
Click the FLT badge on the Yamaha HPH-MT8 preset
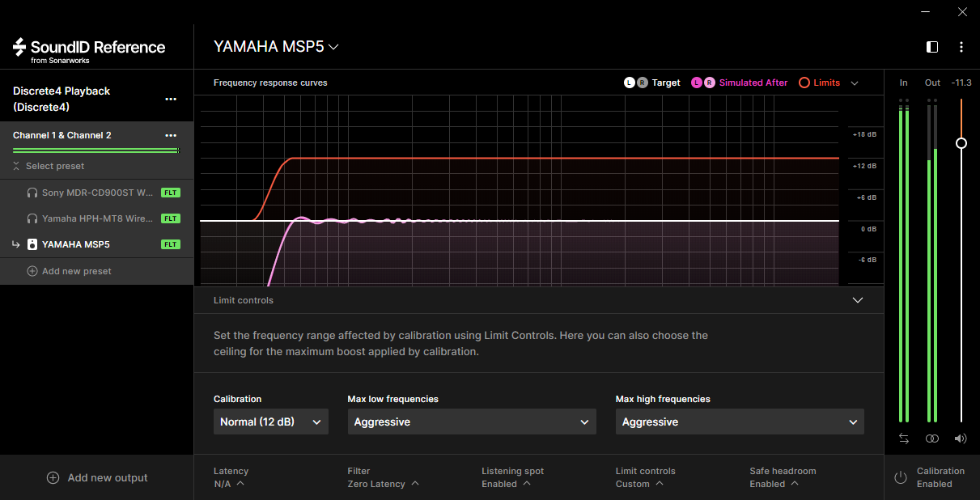[170, 218]
